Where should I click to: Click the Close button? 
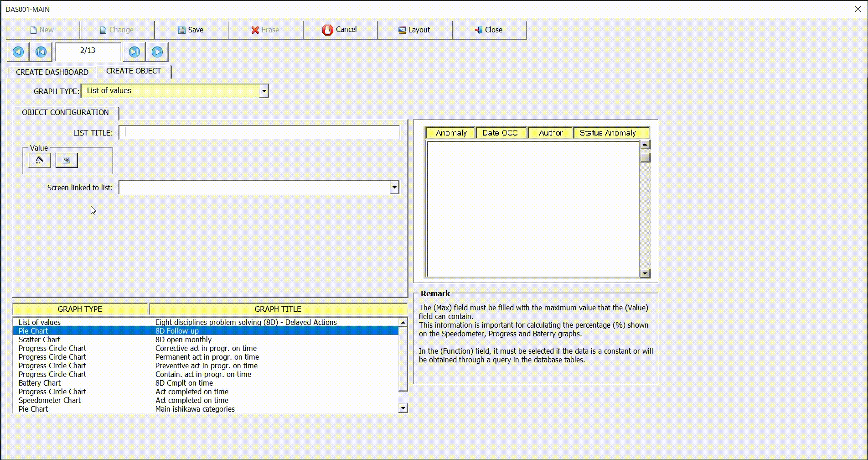489,30
